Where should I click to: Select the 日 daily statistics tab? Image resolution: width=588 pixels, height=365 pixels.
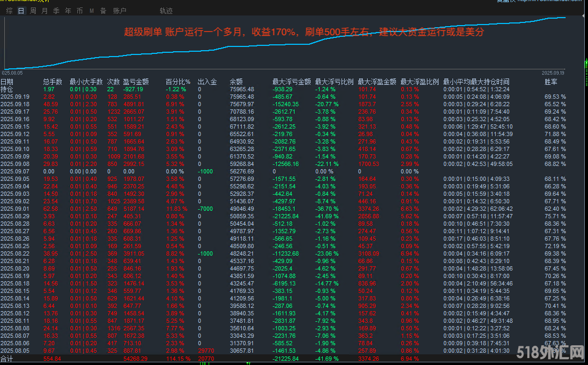tap(21, 11)
